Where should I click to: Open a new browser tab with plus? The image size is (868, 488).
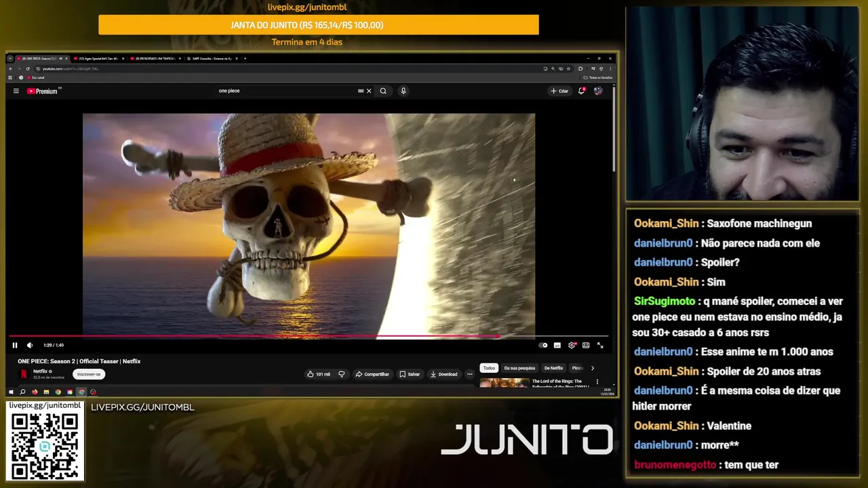click(x=245, y=58)
